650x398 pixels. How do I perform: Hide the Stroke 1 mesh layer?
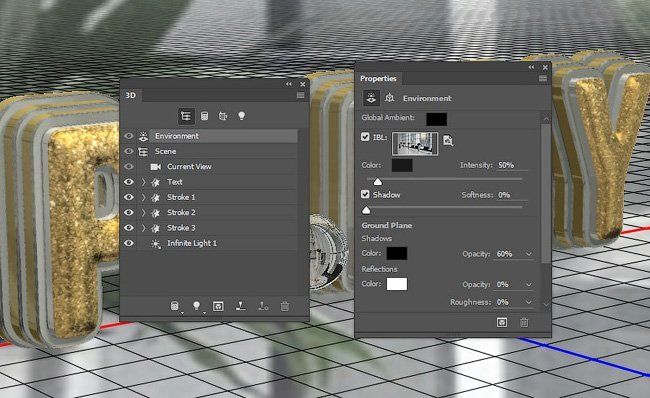pyautogui.click(x=129, y=197)
